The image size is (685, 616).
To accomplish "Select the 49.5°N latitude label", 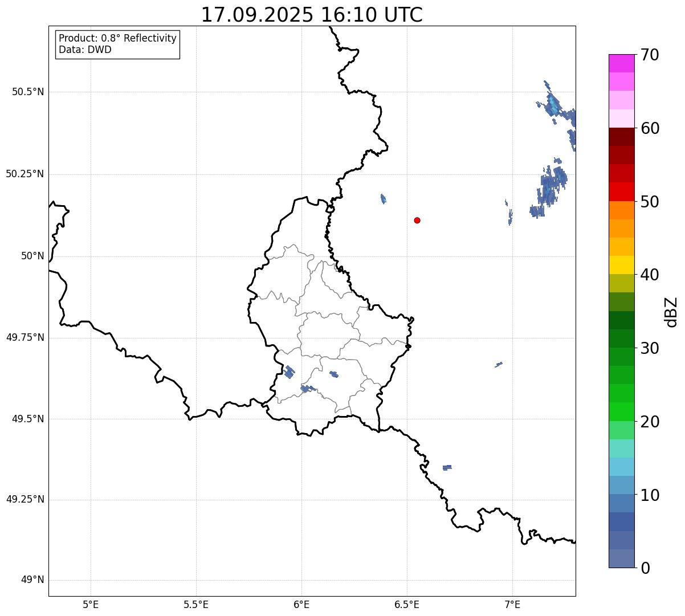I will (28, 419).
